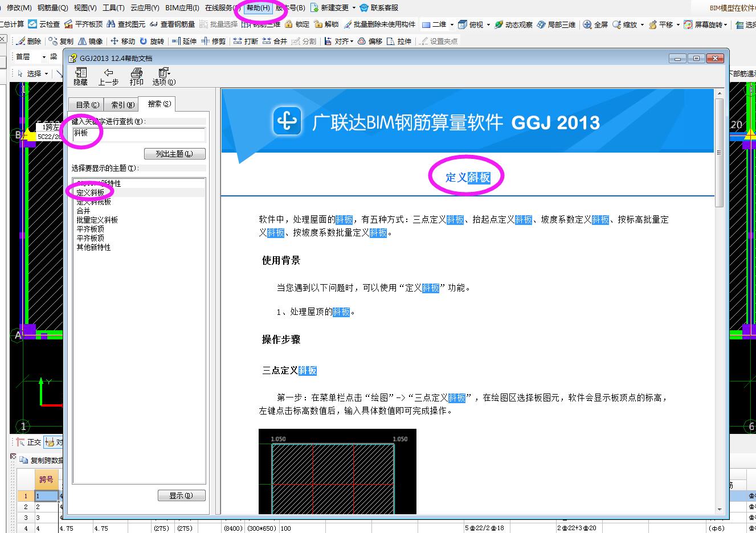The width and height of the screenshot is (756, 533).
Task: Open the 云应用(Y) menu
Action: click(x=145, y=8)
